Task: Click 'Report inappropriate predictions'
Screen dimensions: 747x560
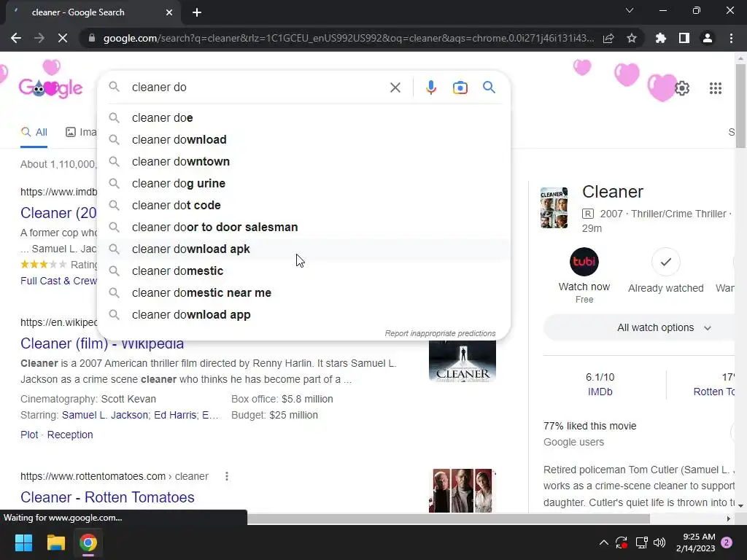Action: [x=440, y=333]
